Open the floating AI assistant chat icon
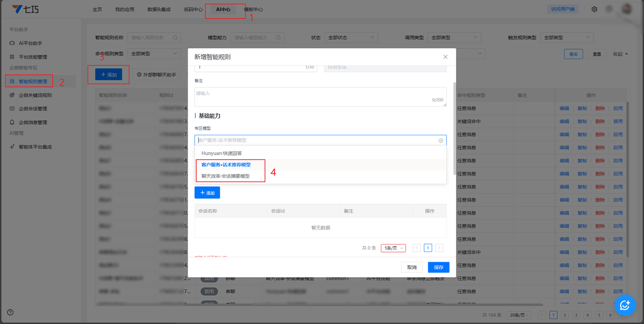This screenshot has height=324, width=644. (x=625, y=305)
